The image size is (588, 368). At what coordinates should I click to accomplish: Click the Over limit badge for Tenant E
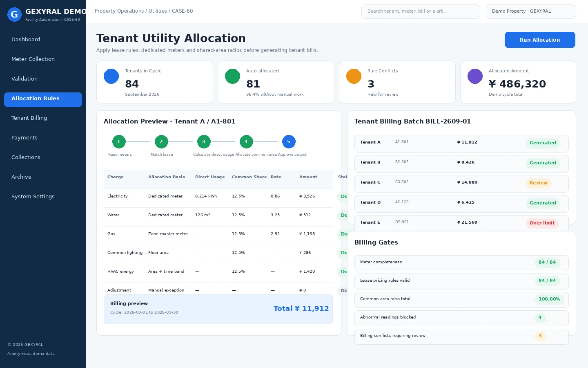[x=542, y=223]
